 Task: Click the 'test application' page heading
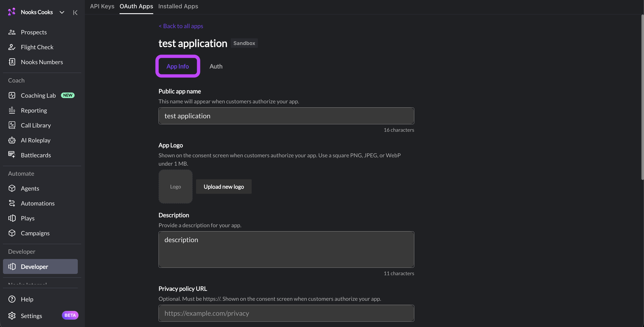coord(193,43)
